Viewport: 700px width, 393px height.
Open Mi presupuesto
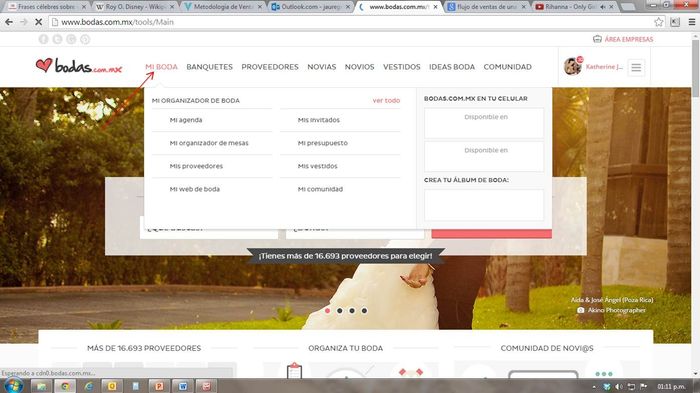pyautogui.click(x=322, y=143)
